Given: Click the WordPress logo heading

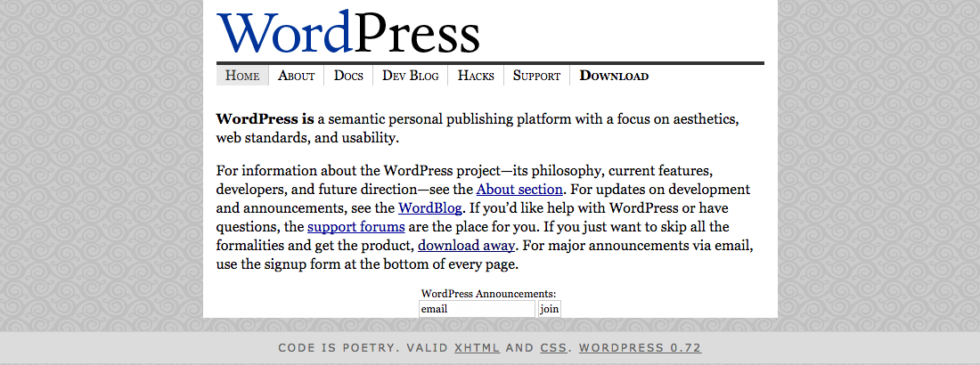Looking at the screenshot, I should (348, 32).
